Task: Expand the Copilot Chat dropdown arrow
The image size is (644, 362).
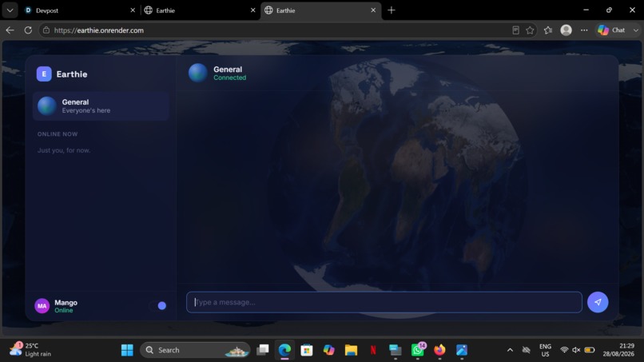Action: point(635,30)
